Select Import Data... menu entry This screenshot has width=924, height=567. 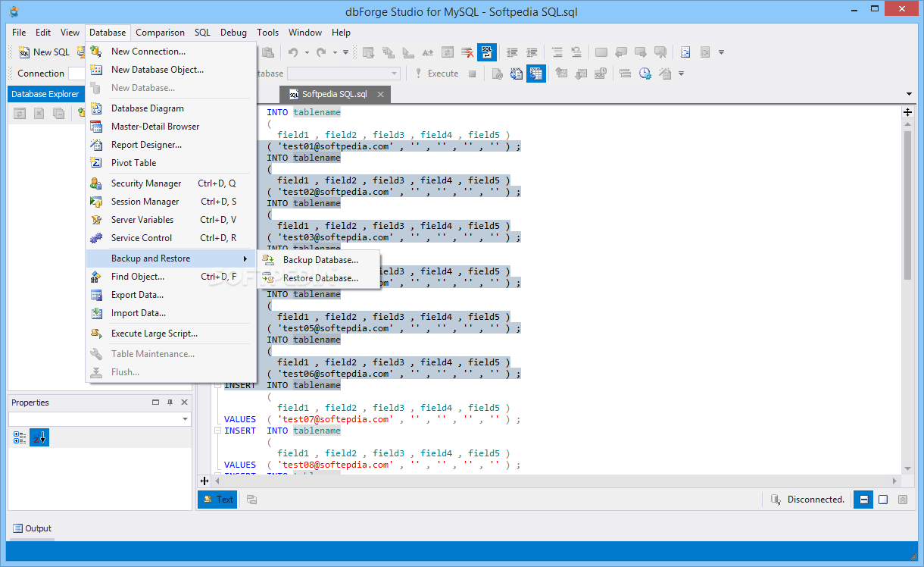171,313
